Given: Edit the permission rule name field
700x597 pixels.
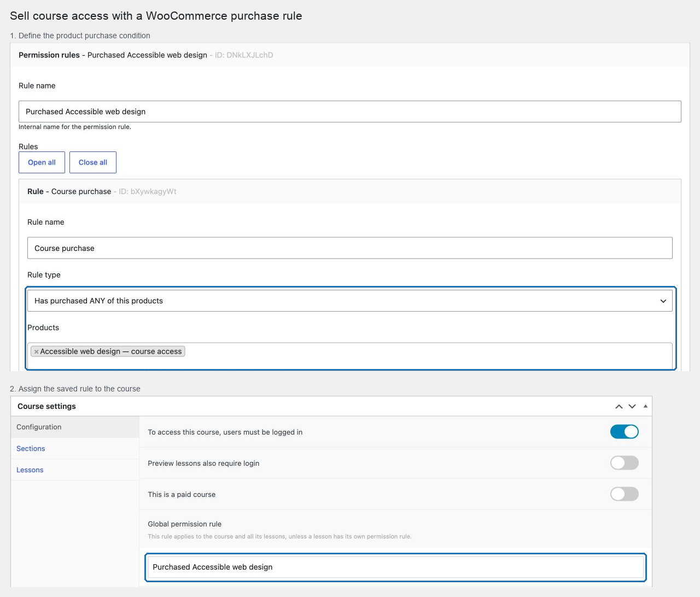Looking at the screenshot, I should (x=350, y=112).
